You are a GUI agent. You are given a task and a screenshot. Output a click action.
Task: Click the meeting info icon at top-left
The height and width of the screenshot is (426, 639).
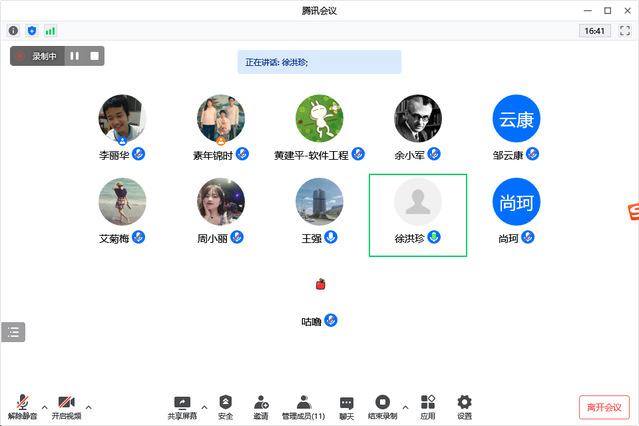13,31
